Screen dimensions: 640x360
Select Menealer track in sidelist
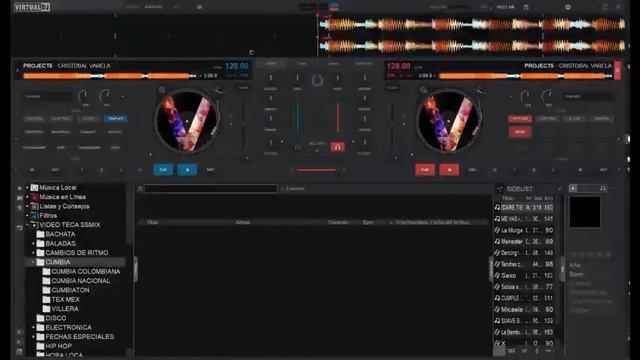[x=524, y=242]
